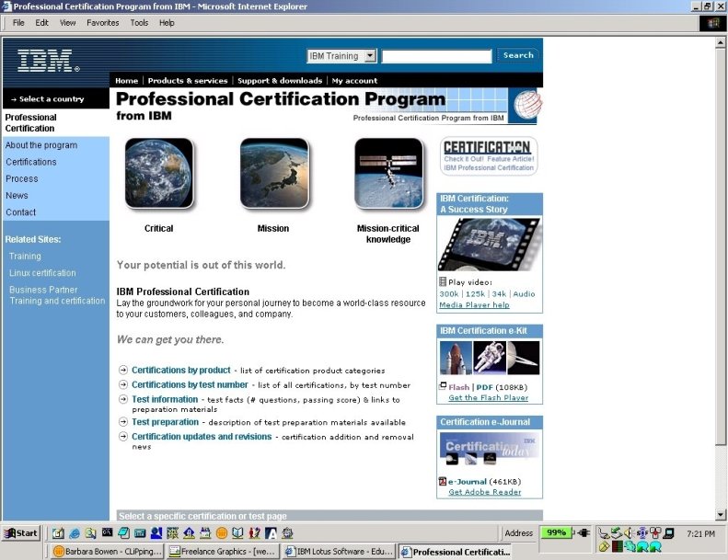Image resolution: width=728 pixels, height=560 pixels.
Task: Click the up arrow of the page scrollbar
Action: coord(720,42)
